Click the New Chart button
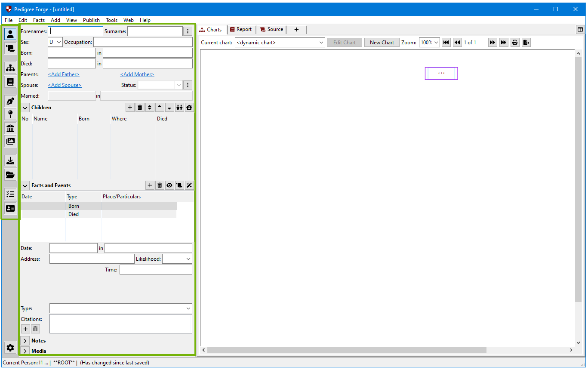 tap(382, 43)
